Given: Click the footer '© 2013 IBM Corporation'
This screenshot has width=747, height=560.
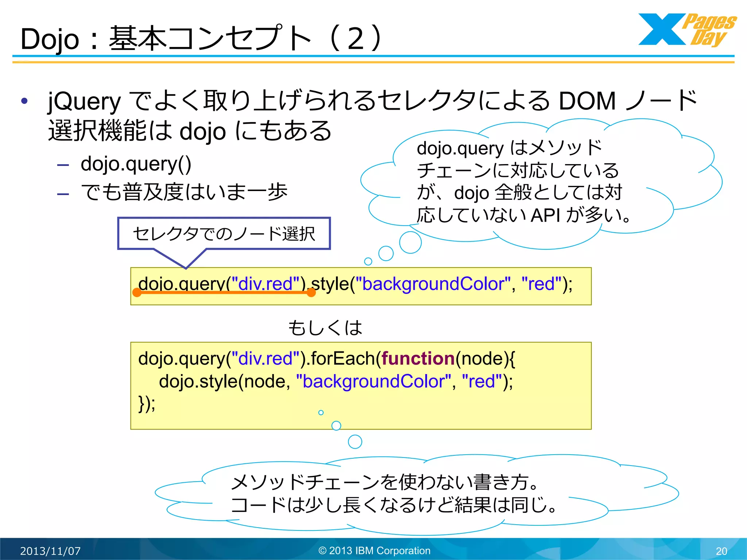Looking at the screenshot, I should tap(374, 551).
